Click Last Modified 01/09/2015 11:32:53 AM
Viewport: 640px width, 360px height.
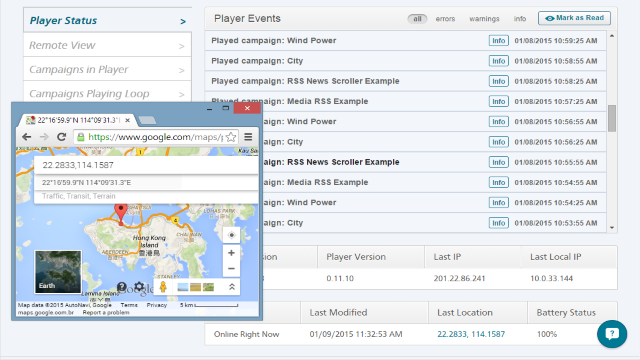356,334
